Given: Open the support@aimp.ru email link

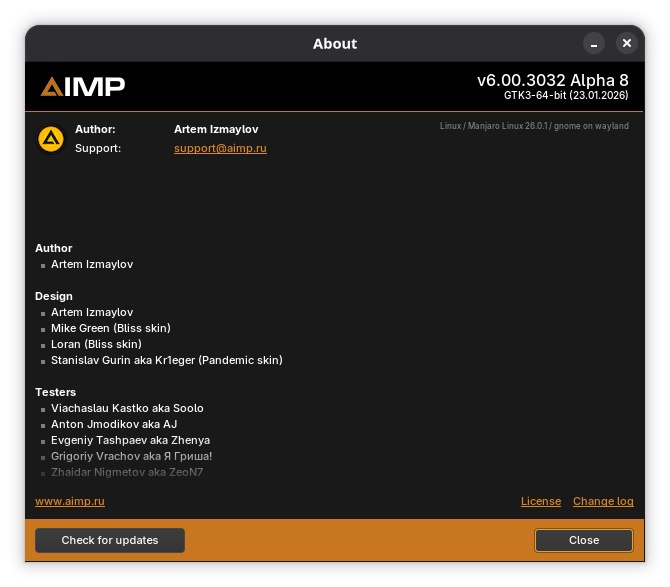Looking at the screenshot, I should 220,148.
